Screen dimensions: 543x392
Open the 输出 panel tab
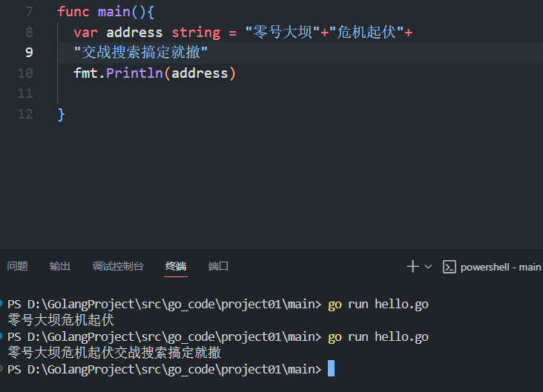click(60, 266)
